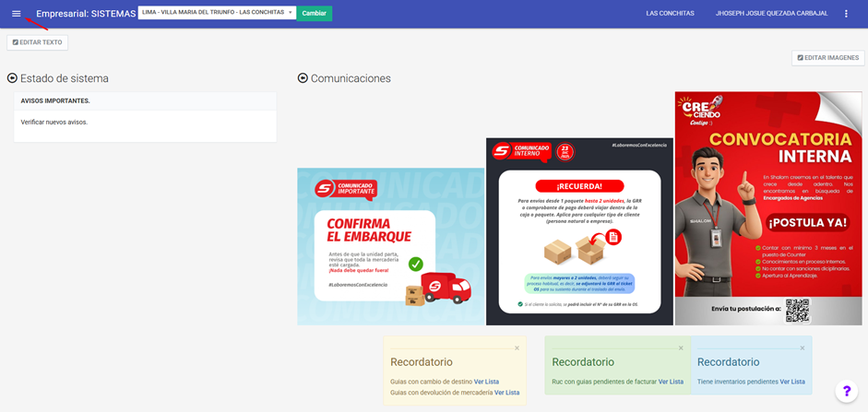The height and width of the screenshot is (412, 868).
Task: Open Ver Lista for inventarios pendientes
Action: 791,382
